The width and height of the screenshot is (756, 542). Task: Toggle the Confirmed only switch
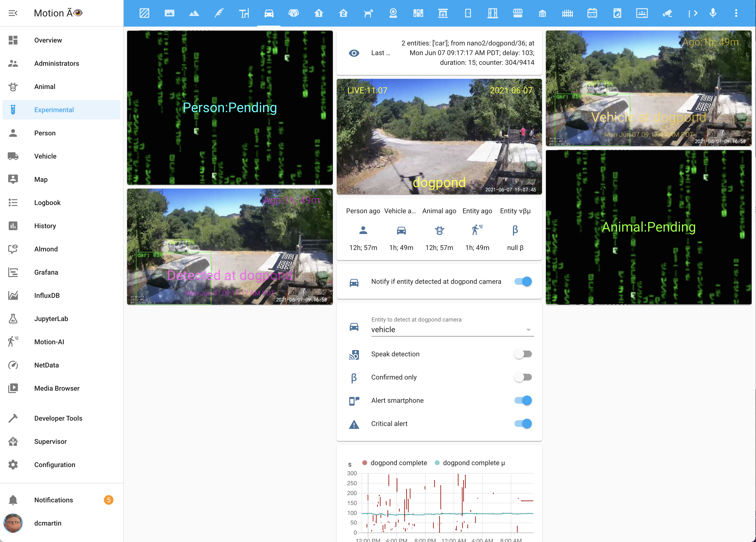[523, 377]
